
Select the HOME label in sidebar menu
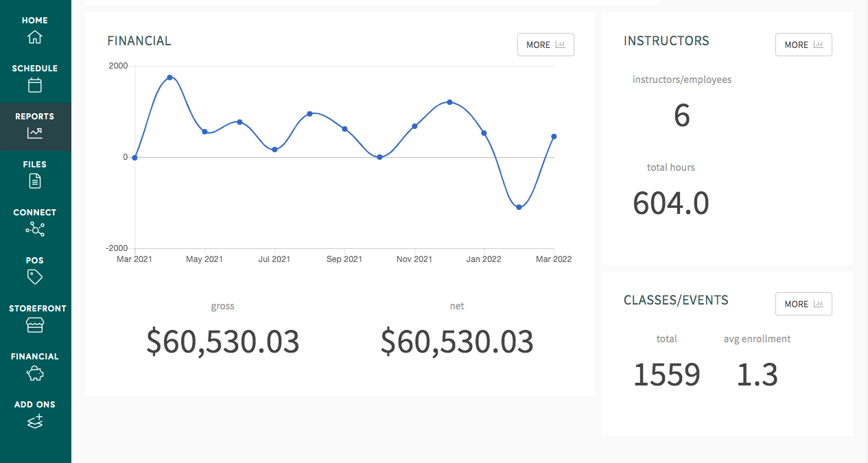(x=35, y=21)
